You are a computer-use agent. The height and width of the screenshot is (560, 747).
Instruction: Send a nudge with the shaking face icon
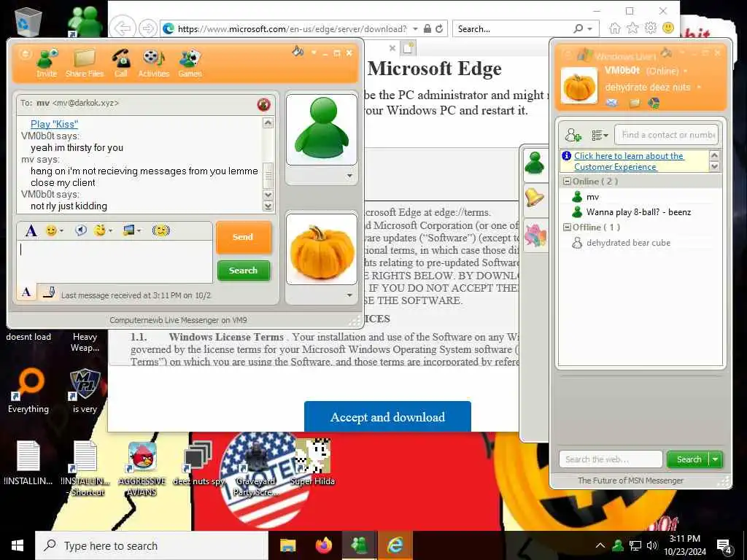tap(161, 231)
